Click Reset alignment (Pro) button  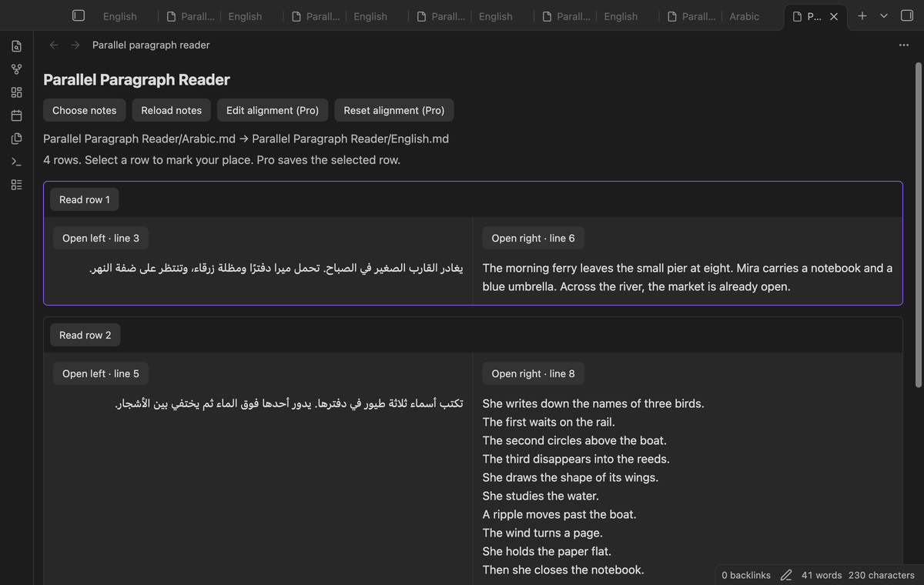[x=394, y=110]
